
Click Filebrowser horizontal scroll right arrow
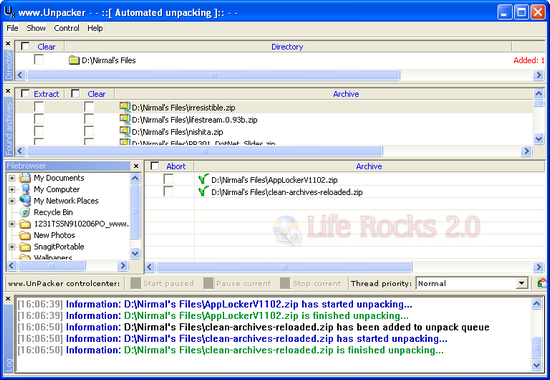(123, 265)
